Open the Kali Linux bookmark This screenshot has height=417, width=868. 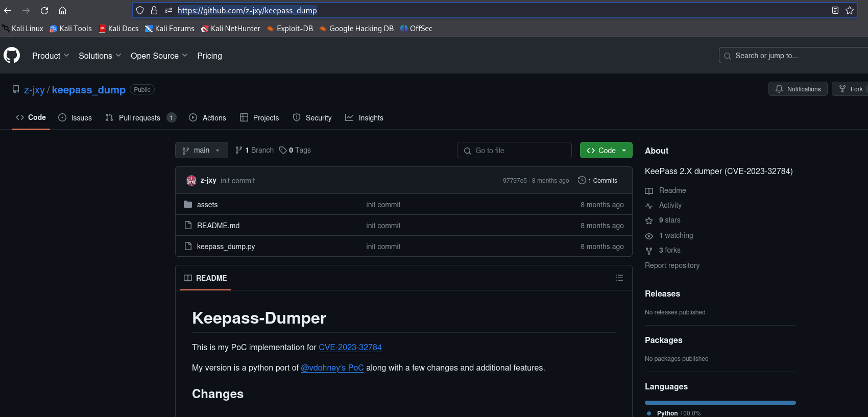pos(23,29)
